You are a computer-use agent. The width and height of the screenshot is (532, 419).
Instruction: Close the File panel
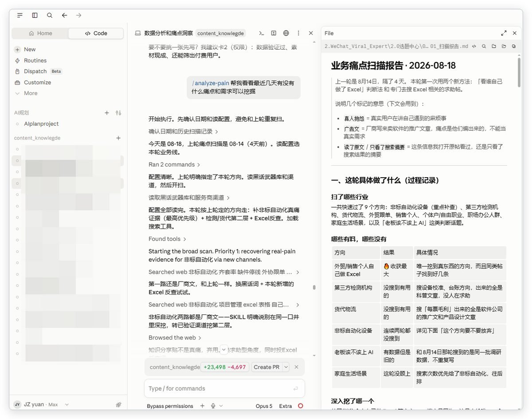coord(515,33)
